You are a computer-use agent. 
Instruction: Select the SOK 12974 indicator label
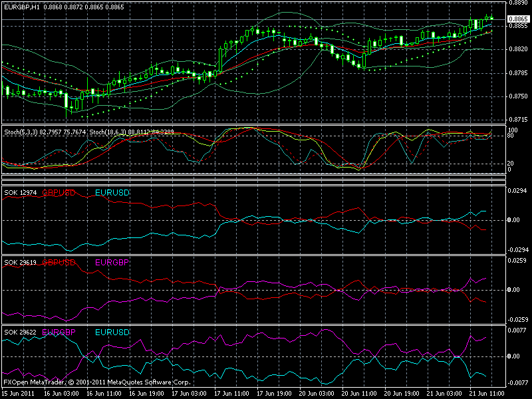pyautogui.click(x=21, y=193)
